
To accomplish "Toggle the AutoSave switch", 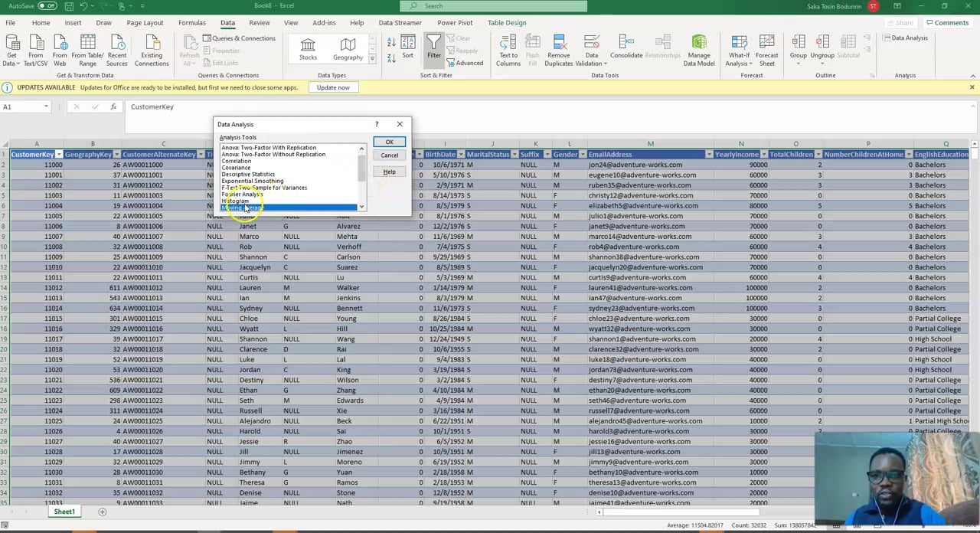I will coord(47,6).
